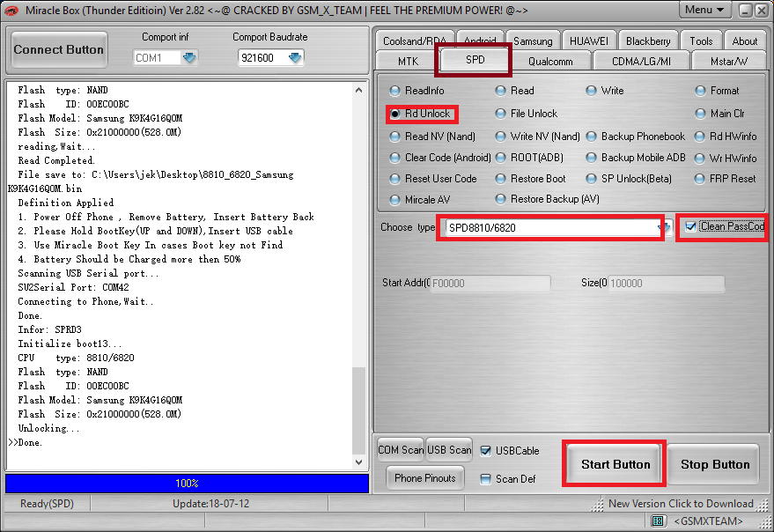Click the 'SU2Serial Port: COM42' log line
The height and width of the screenshot is (532, 774).
74,287
